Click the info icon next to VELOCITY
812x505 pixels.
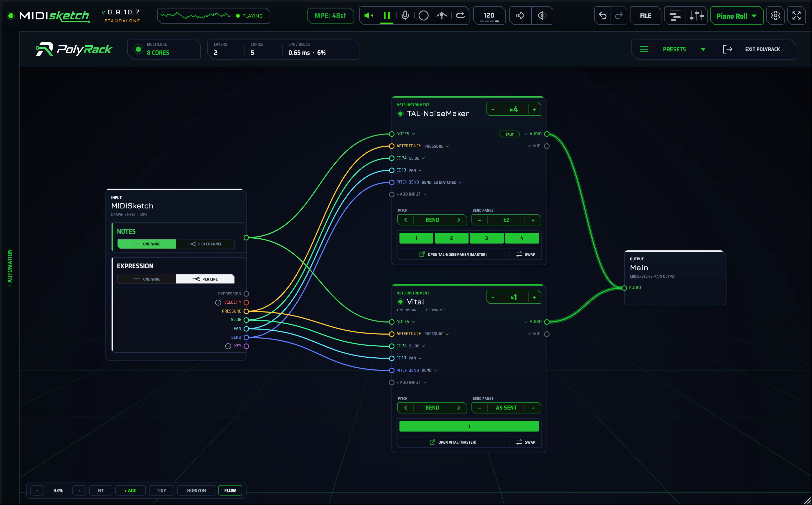coord(218,303)
